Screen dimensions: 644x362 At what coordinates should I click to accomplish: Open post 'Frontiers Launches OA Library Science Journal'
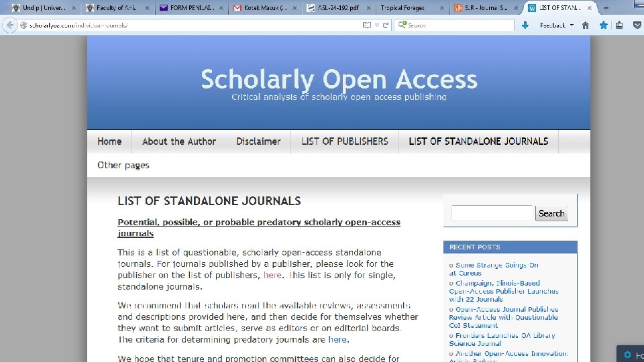pyautogui.click(x=502, y=339)
